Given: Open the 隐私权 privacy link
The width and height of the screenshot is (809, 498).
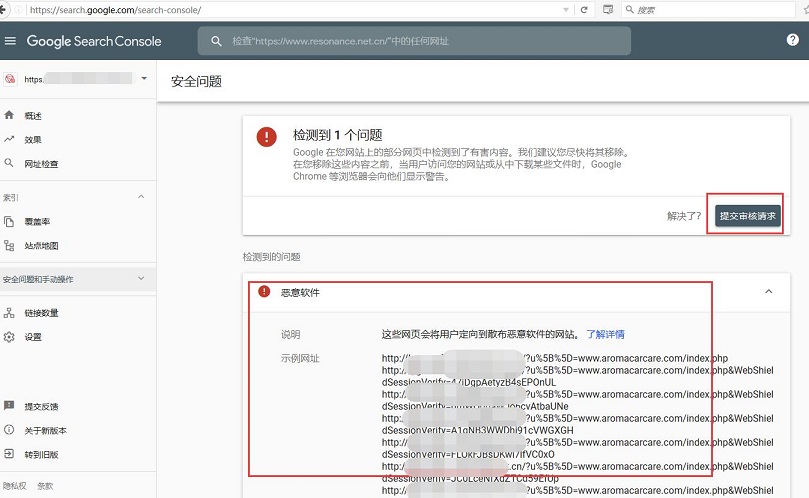Looking at the screenshot, I should [14, 486].
